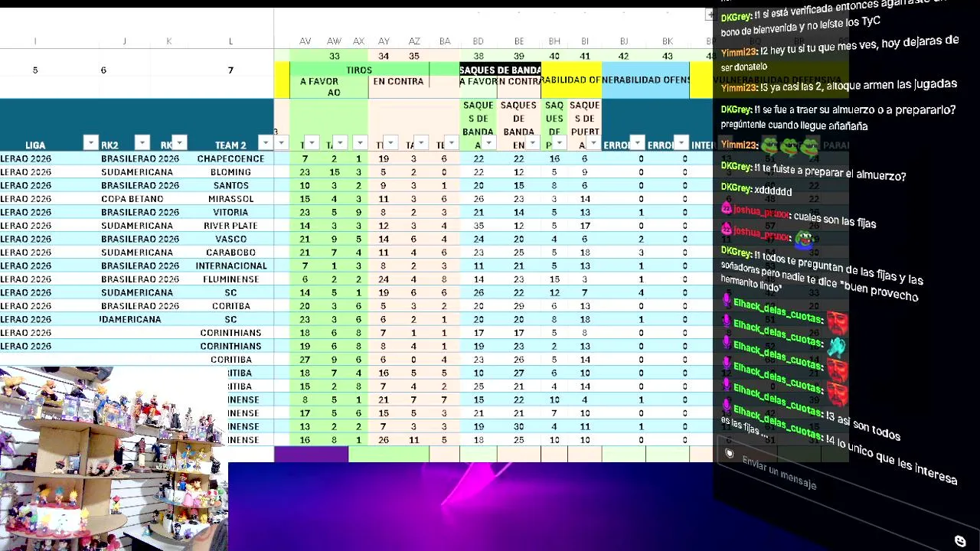Open the emoji picker in the chat box

click(x=960, y=541)
